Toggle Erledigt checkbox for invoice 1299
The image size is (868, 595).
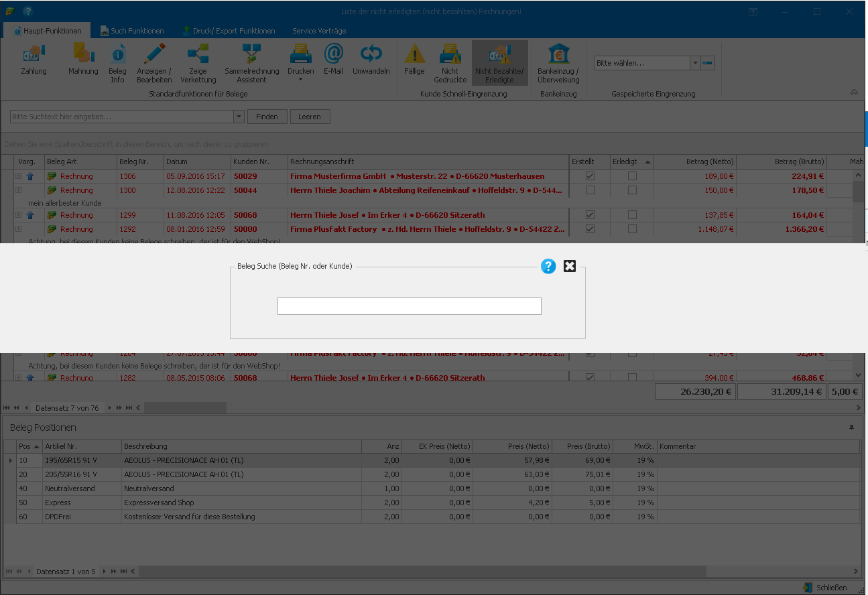pos(632,215)
